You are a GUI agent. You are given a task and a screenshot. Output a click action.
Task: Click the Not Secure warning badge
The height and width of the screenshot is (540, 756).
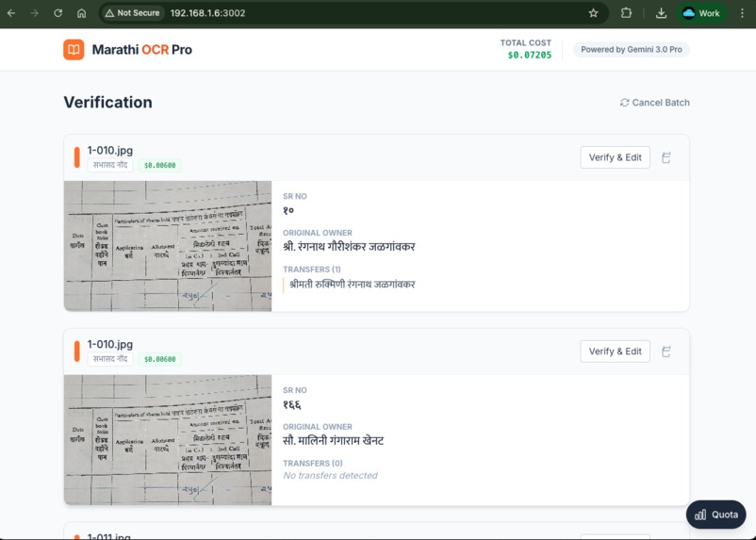click(x=133, y=13)
